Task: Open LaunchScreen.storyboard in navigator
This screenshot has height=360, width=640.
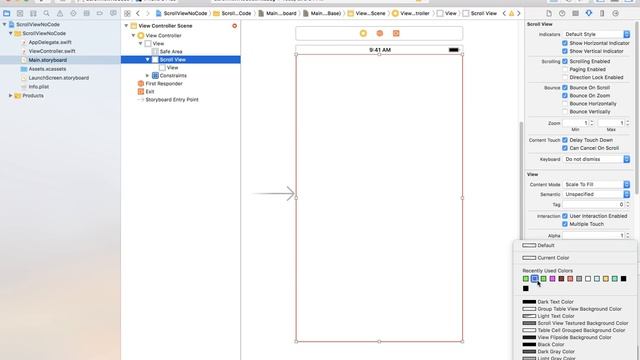Action: pos(59,78)
